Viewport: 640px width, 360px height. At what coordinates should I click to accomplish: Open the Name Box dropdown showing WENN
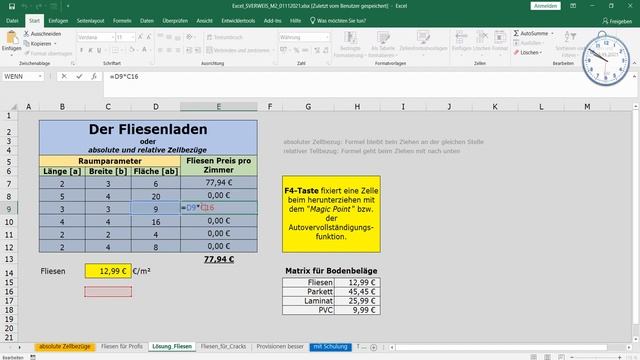[40, 76]
